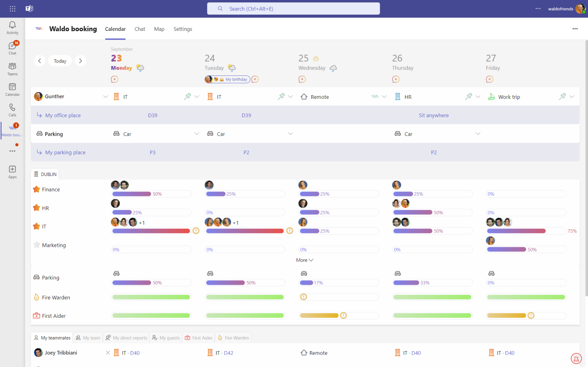Select My direct reports tab
The image size is (588, 367).
(126, 338)
